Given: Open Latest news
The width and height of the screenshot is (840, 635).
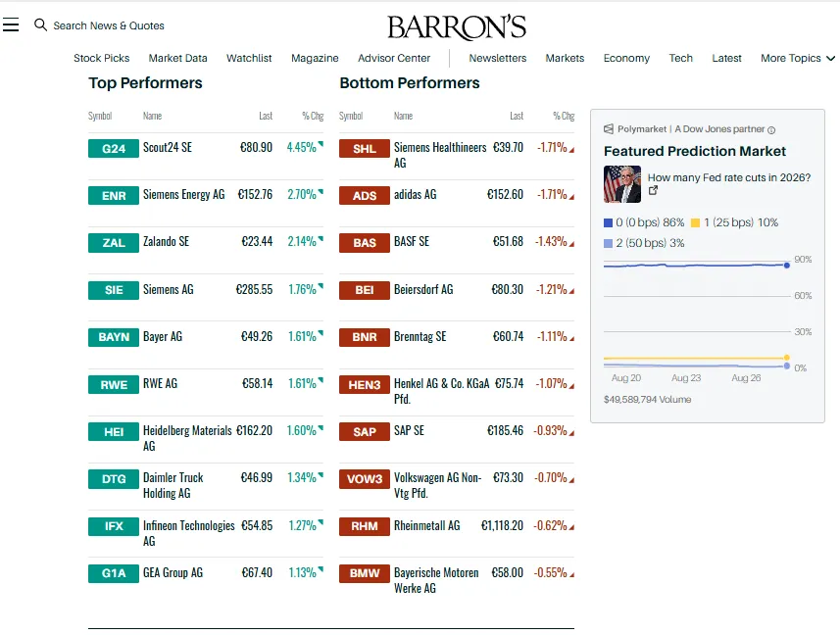Looking at the screenshot, I should coord(726,58).
